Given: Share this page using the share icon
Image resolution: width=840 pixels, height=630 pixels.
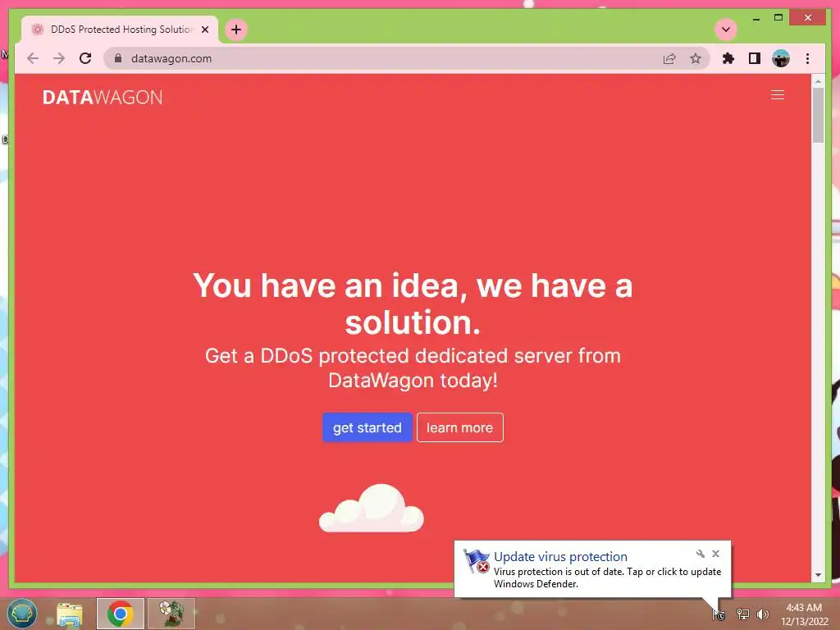Looking at the screenshot, I should click(669, 58).
